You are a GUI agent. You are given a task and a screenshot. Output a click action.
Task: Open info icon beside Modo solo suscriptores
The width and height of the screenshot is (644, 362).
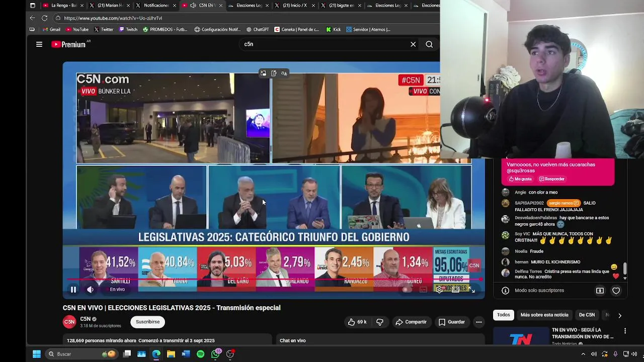(x=505, y=291)
